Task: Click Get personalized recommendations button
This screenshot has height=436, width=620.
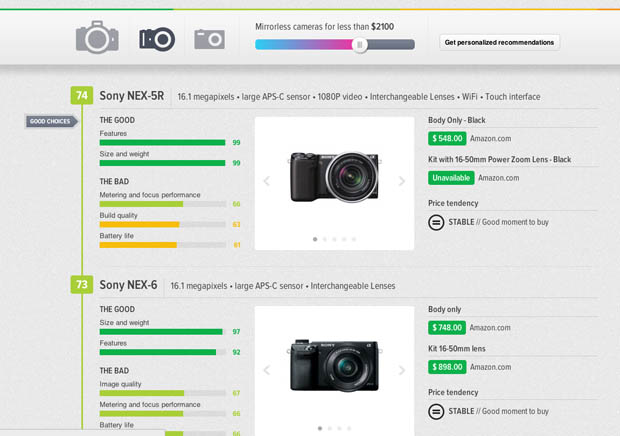Action: click(499, 42)
